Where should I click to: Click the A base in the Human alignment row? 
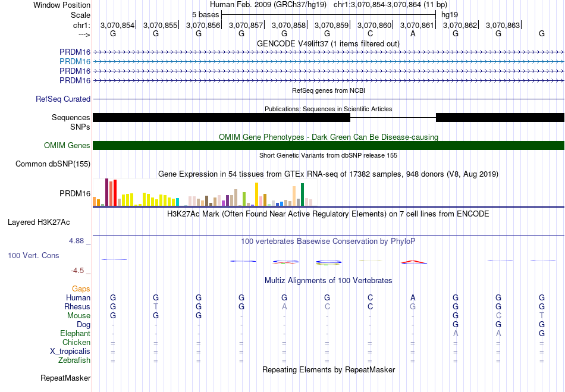tap(413, 297)
